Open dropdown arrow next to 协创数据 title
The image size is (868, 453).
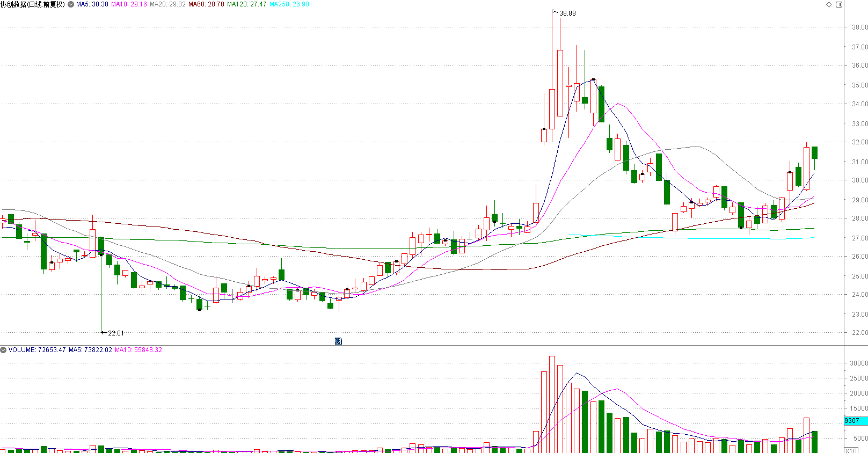(x=71, y=4)
